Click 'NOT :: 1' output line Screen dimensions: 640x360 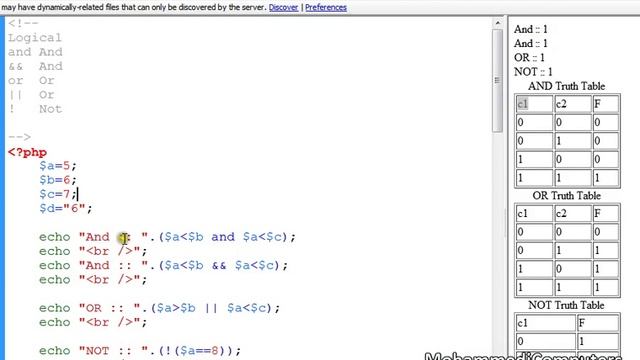[533, 72]
